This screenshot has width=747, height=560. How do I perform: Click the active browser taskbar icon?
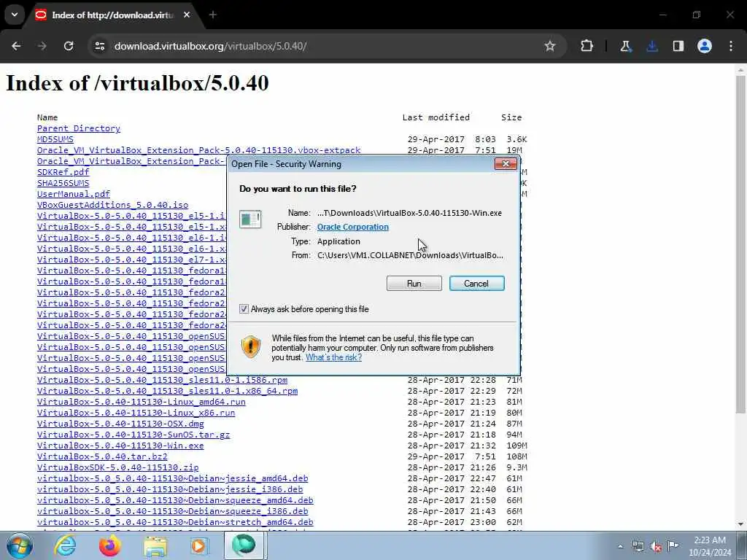pyautogui.click(x=244, y=545)
